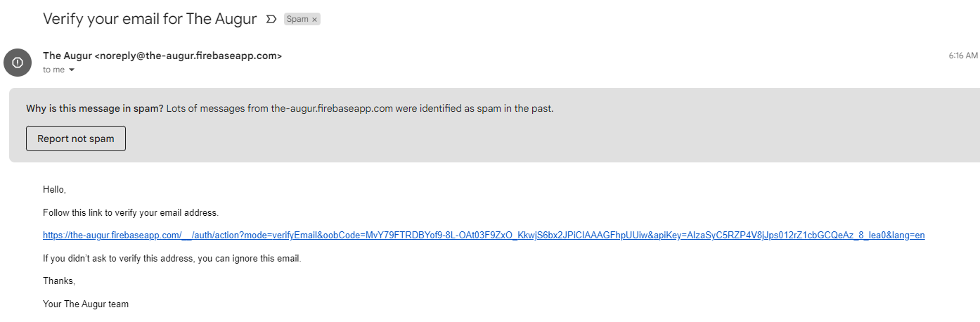Open the the-augur.firebaseapp.com verification link
The height and width of the screenshot is (322, 980).
[x=484, y=236]
